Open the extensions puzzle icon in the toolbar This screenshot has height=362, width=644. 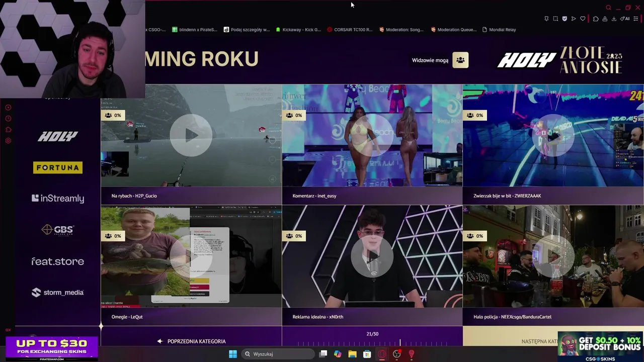tap(596, 19)
